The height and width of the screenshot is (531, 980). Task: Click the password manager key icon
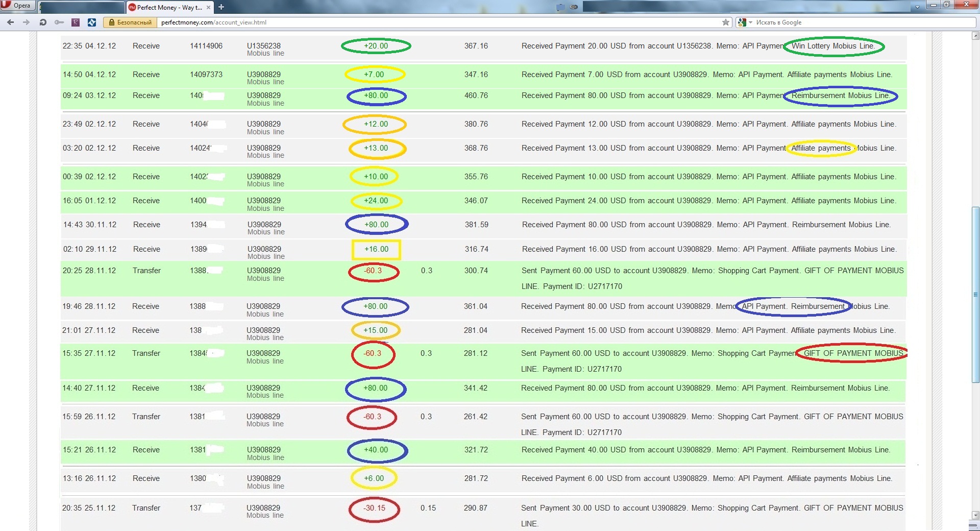59,22
